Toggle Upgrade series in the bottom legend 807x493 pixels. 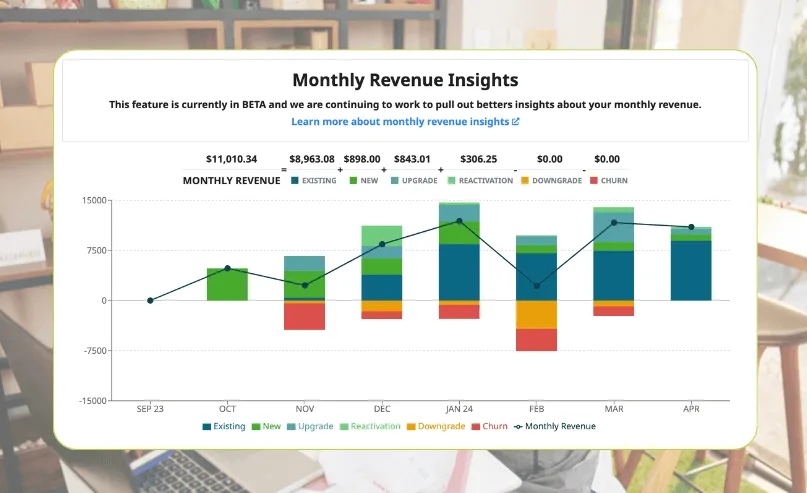[309, 426]
